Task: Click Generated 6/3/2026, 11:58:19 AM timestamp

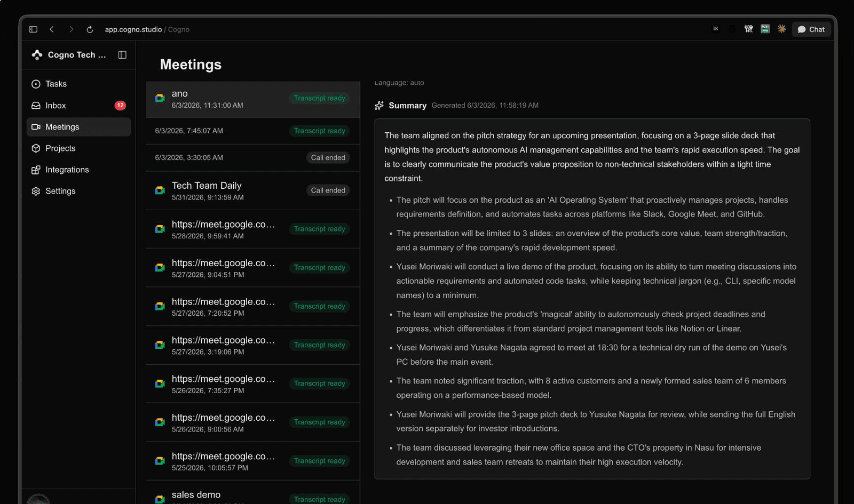Action: coord(485,106)
